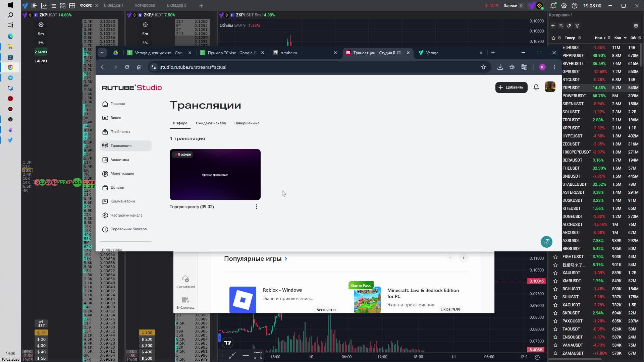Select the $ 10 order size swatch
The width and height of the screenshot is (644, 362).
(42, 333)
